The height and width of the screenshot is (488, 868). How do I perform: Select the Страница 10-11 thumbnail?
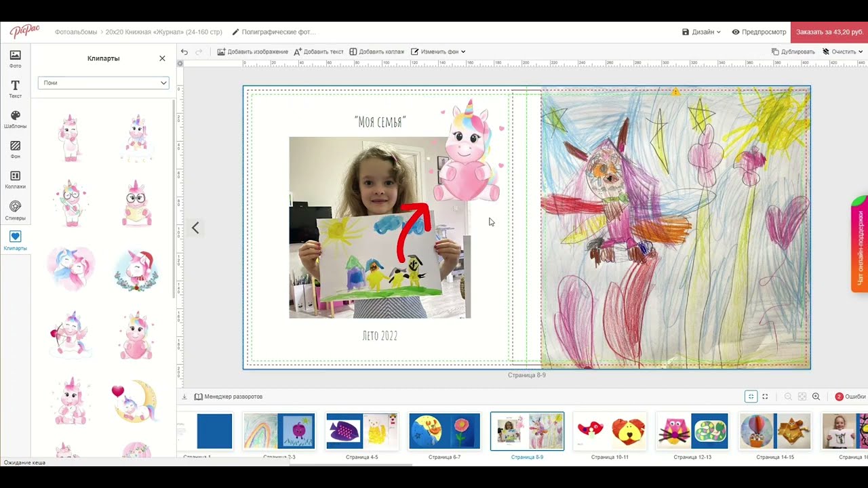click(x=610, y=431)
